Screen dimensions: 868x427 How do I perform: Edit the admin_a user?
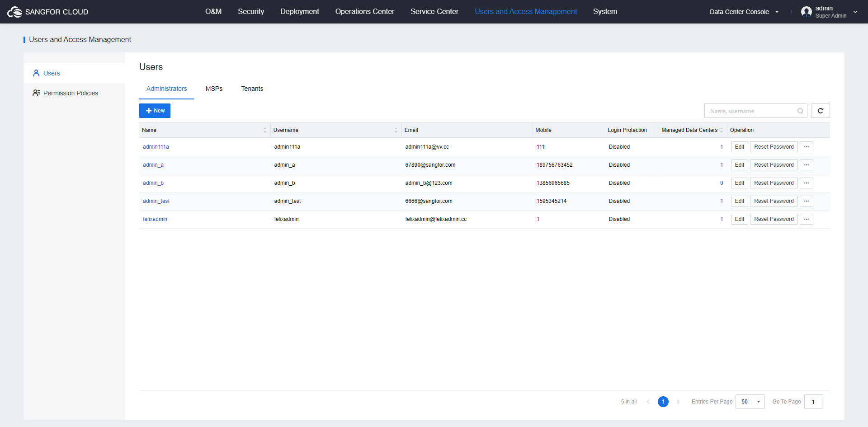pos(740,165)
